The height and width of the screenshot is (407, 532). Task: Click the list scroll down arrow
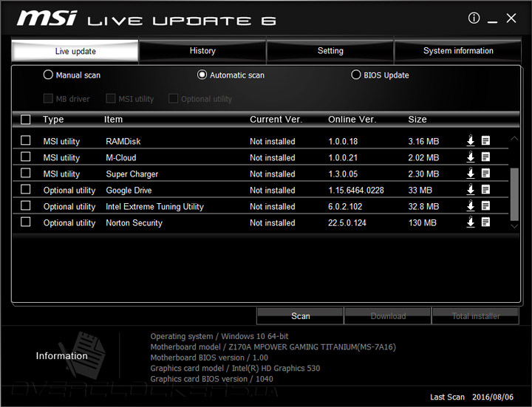pos(514,226)
